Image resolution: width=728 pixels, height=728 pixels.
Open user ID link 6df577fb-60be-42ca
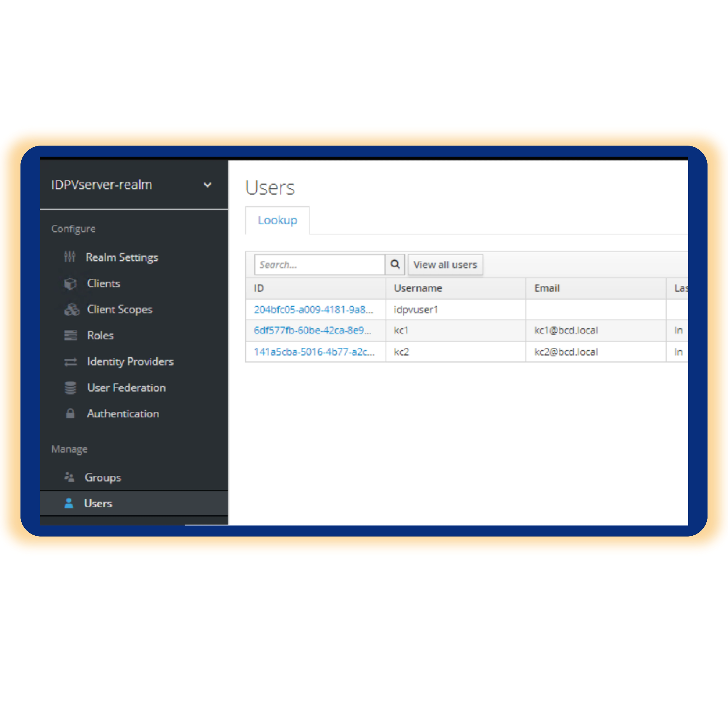(312, 330)
